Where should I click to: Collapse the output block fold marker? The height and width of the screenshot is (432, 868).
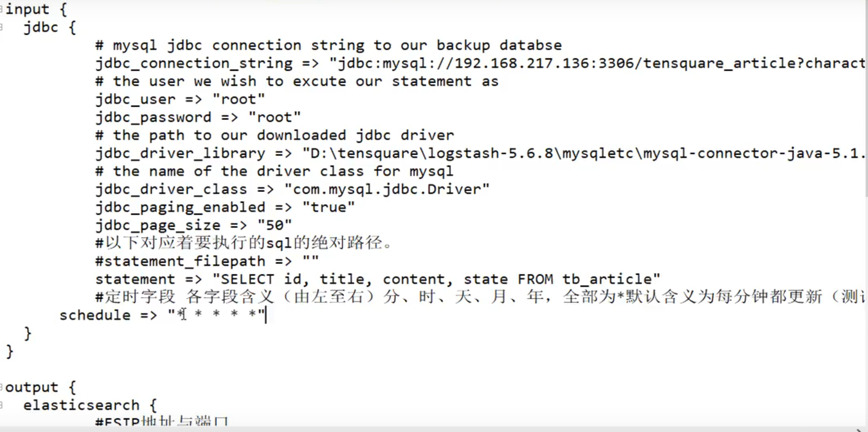point(2,387)
